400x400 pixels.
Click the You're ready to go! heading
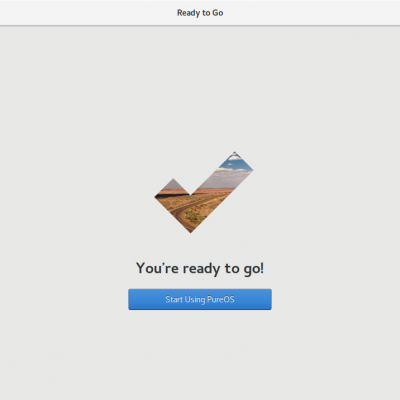(200, 268)
